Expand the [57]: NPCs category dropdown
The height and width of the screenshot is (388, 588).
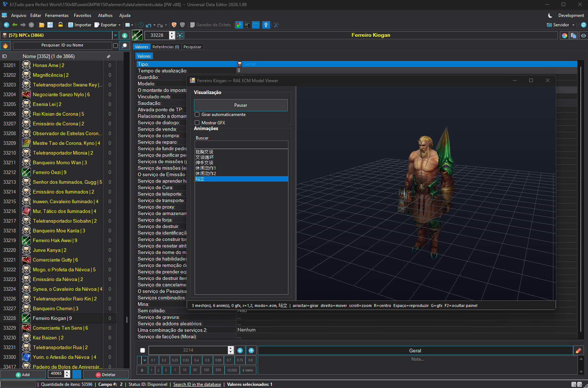pos(115,35)
